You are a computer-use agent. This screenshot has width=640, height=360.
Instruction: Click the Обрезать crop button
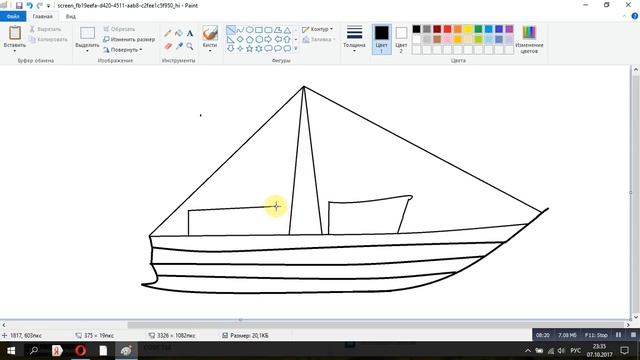(119, 29)
